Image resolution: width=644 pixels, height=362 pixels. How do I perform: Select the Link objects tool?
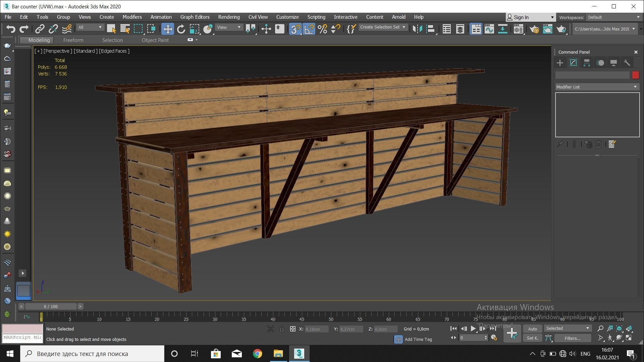coord(40,29)
